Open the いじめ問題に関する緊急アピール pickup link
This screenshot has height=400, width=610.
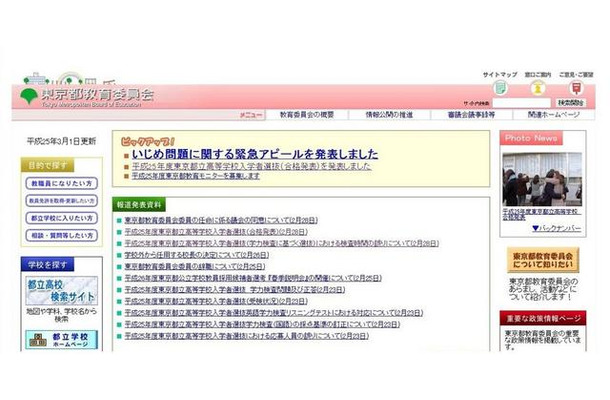(x=255, y=154)
